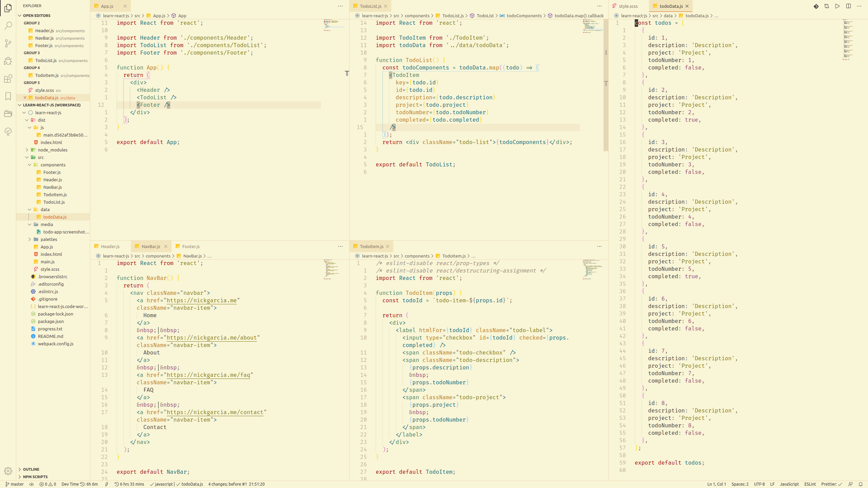Select the NavBar.js tab
The width and height of the screenshot is (868, 488).
click(151, 246)
